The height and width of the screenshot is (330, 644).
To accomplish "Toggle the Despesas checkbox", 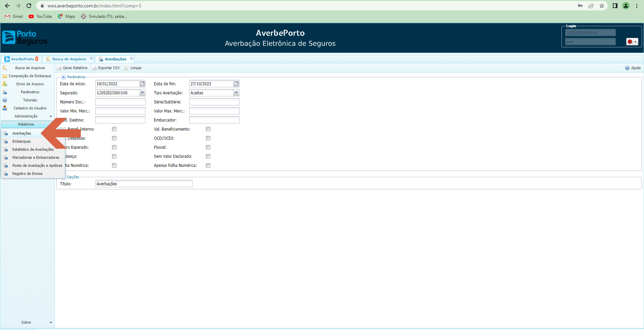I will pyautogui.click(x=114, y=138).
